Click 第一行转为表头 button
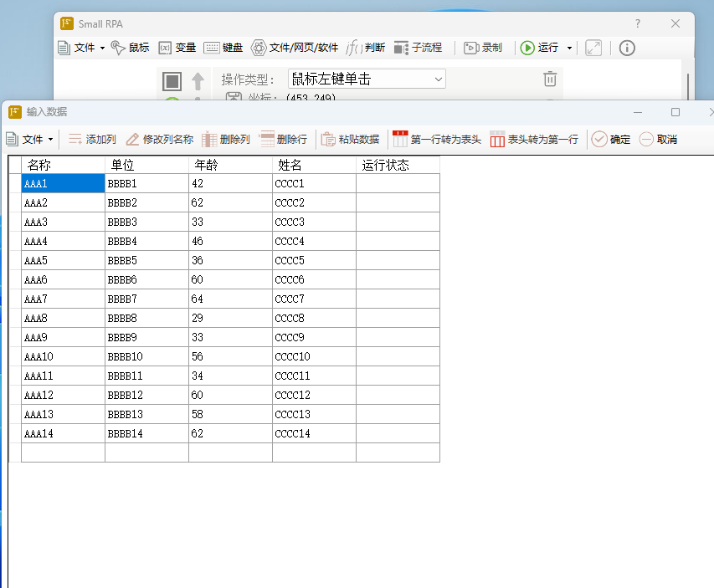Screen dimensions: 714x588 pos(437,139)
